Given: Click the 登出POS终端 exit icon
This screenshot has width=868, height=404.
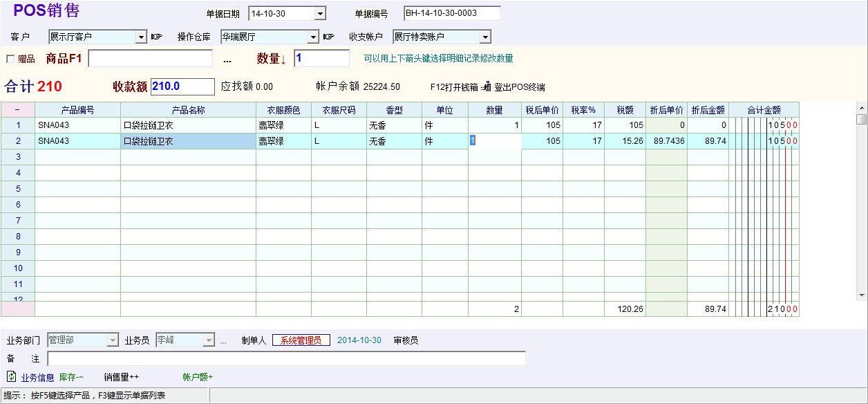Looking at the screenshot, I should point(487,87).
